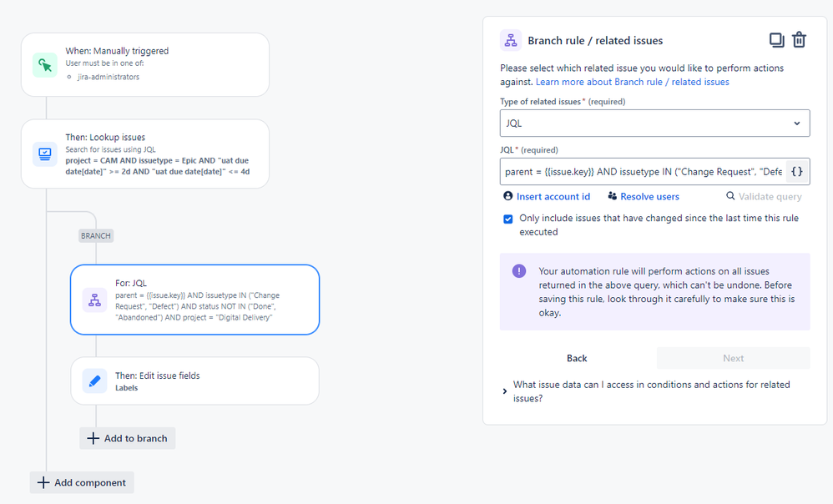The height and width of the screenshot is (504, 833).
Task: Expand What issue data can I access
Action: [x=505, y=391]
